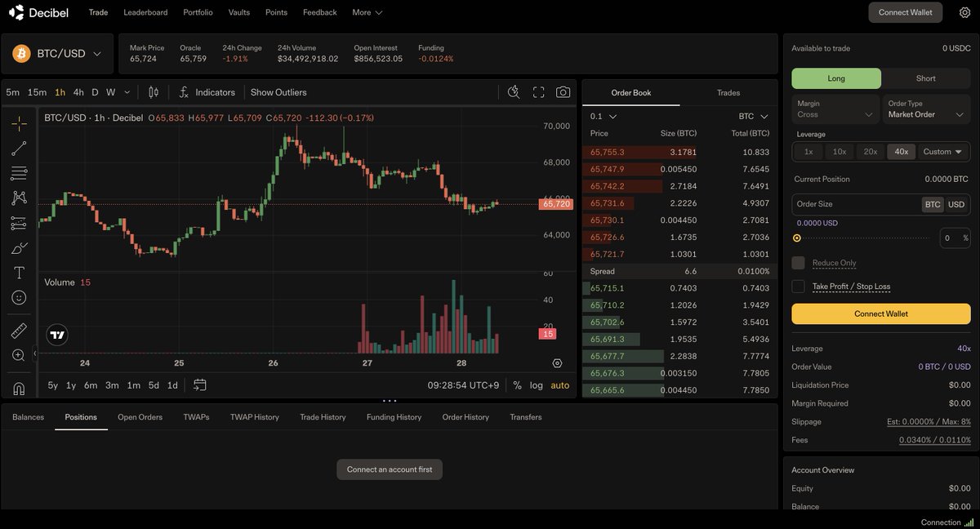The height and width of the screenshot is (529, 980).
Task: Take a chart snapshot with camera icon
Action: point(563,92)
